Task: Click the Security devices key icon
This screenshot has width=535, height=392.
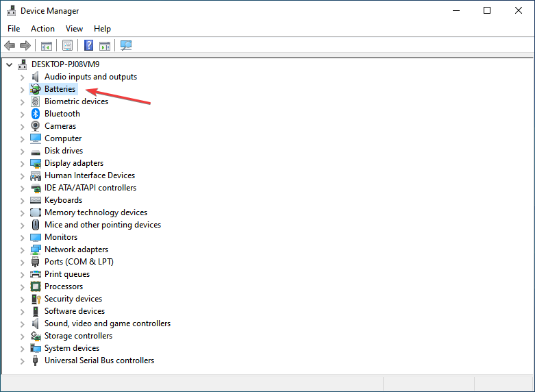Action: [36, 299]
